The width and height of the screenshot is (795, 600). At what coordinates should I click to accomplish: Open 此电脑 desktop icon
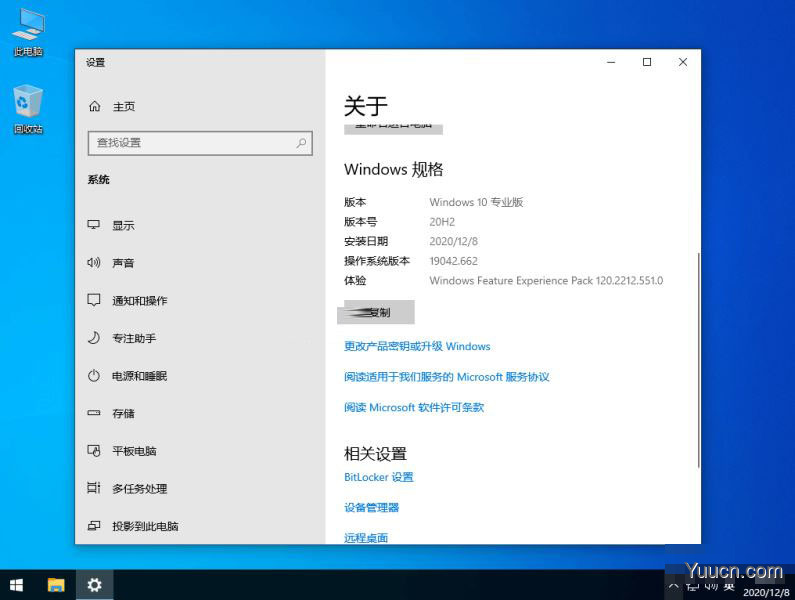28,33
